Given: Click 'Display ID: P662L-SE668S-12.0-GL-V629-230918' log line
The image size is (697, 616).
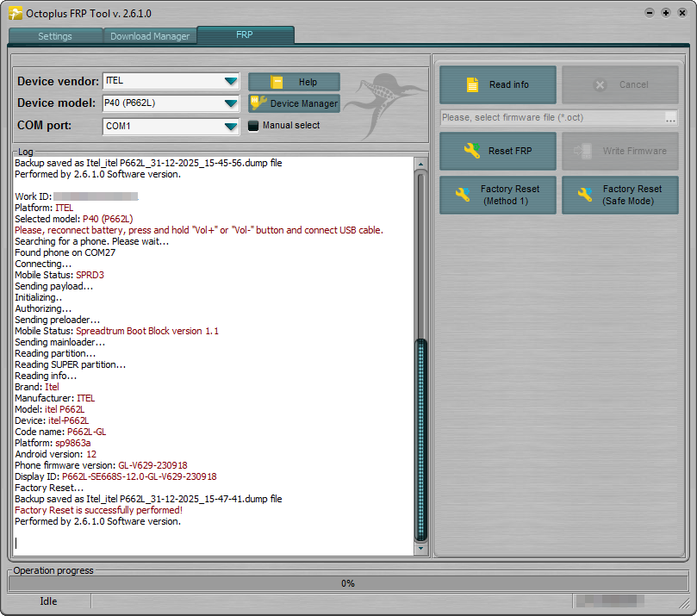Looking at the screenshot, I should (x=115, y=476).
